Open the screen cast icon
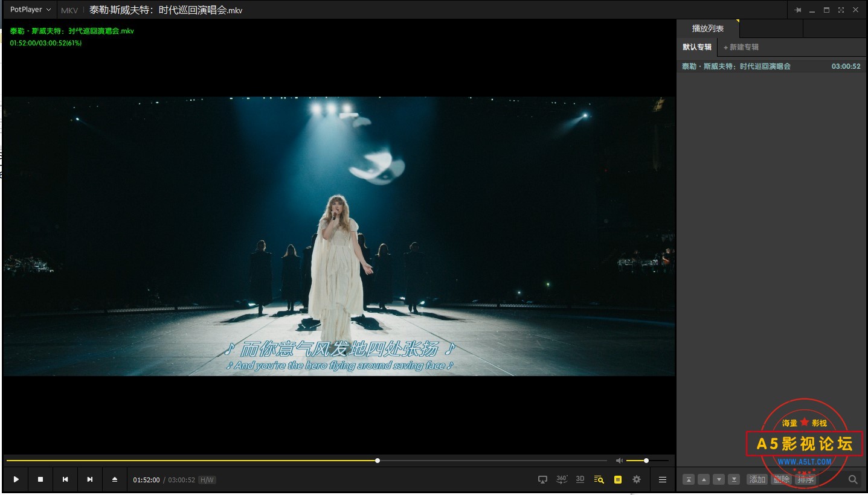The height and width of the screenshot is (495, 868). (542, 479)
